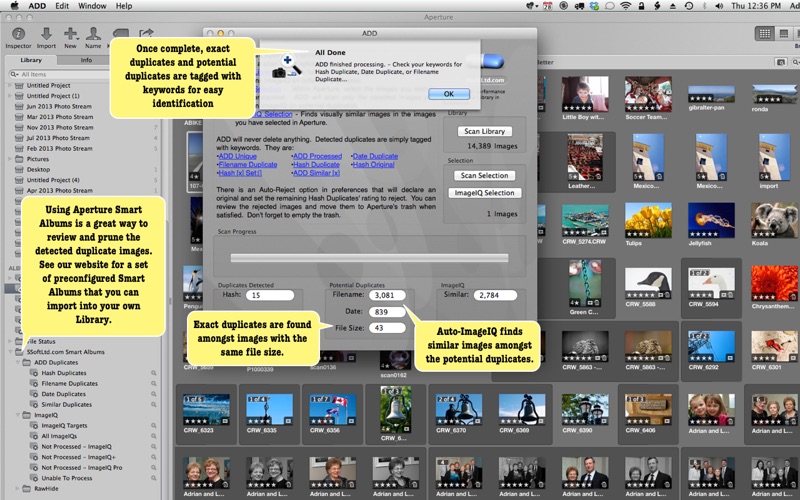Click the Scan Selection button

point(484,176)
